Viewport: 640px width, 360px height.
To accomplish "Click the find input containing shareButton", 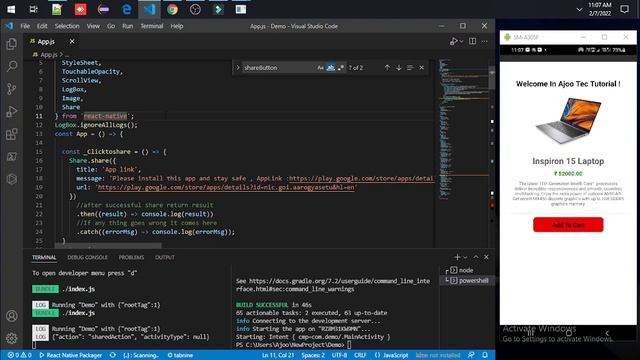I will click(x=280, y=68).
